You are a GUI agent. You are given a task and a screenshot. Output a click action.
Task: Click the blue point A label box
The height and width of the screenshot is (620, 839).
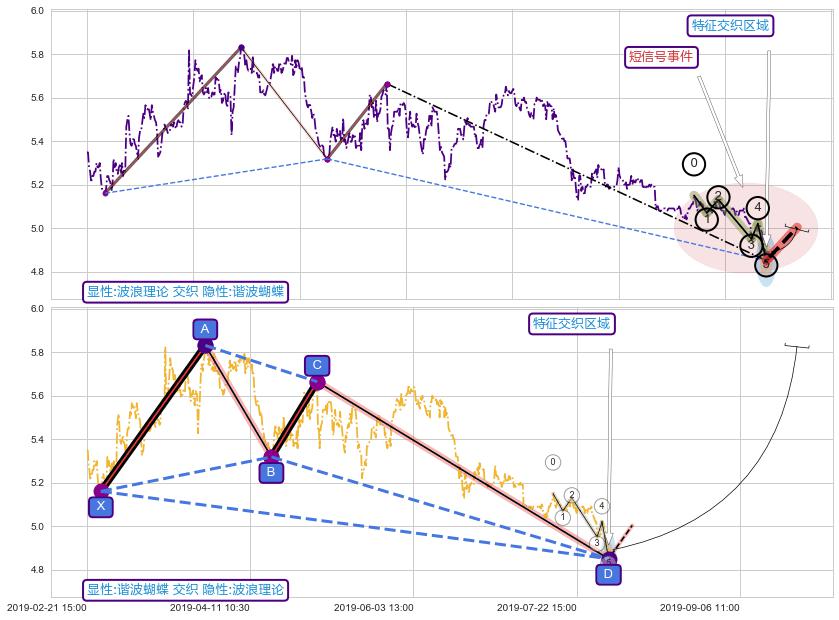point(204,329)
